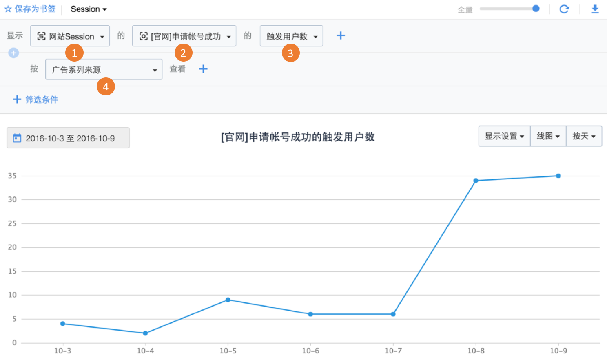Click the 10-9 data point on the chart
This screenshot has height=364, width=607.
coord(558,176)
